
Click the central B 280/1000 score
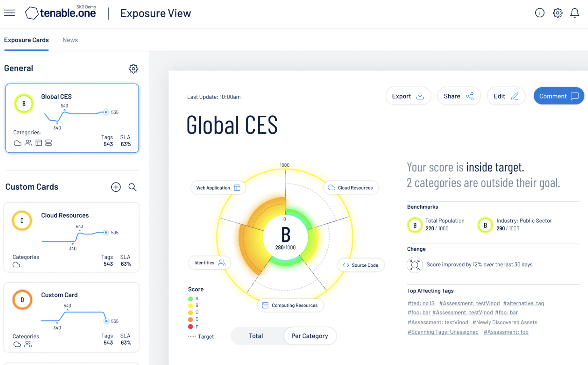[285, 238]
